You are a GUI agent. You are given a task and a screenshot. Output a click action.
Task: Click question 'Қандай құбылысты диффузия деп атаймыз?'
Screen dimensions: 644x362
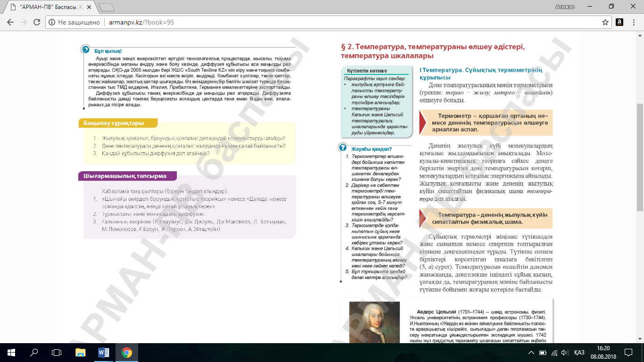coord(156,153)
